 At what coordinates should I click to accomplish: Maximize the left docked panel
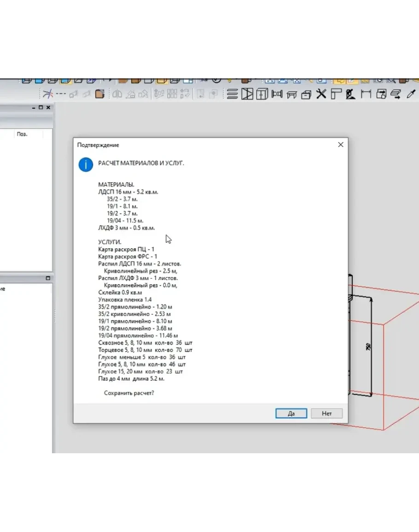coord(41,107)
